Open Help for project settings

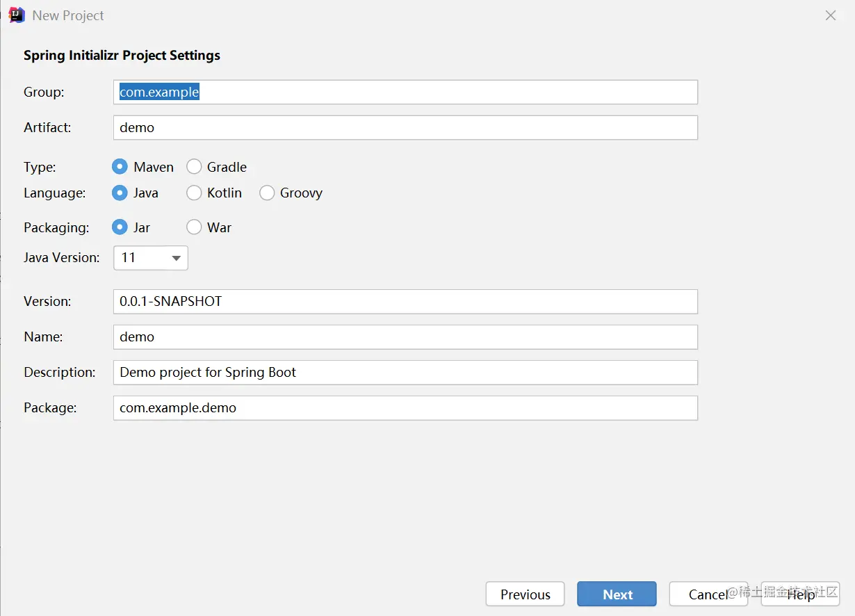click(x=801, y=594)
